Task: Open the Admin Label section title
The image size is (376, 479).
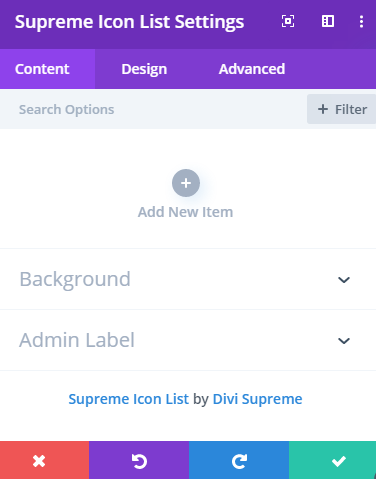Action: [x=77, y=340]
